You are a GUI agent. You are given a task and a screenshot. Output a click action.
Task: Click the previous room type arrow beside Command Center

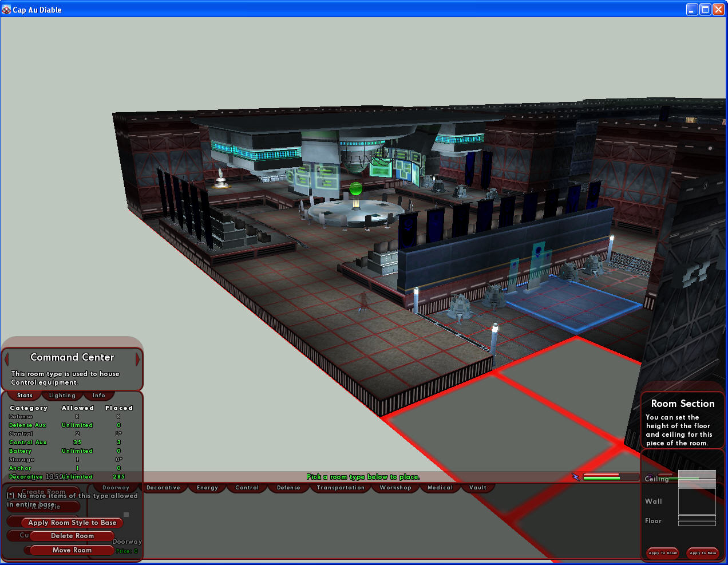[x=7, y=359]
